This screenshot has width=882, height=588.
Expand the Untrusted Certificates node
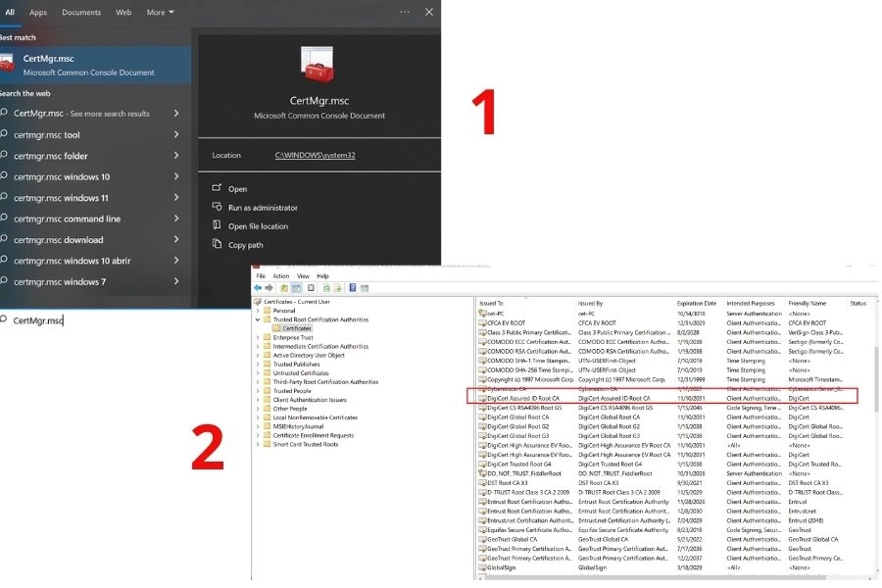tap(258, 373)
